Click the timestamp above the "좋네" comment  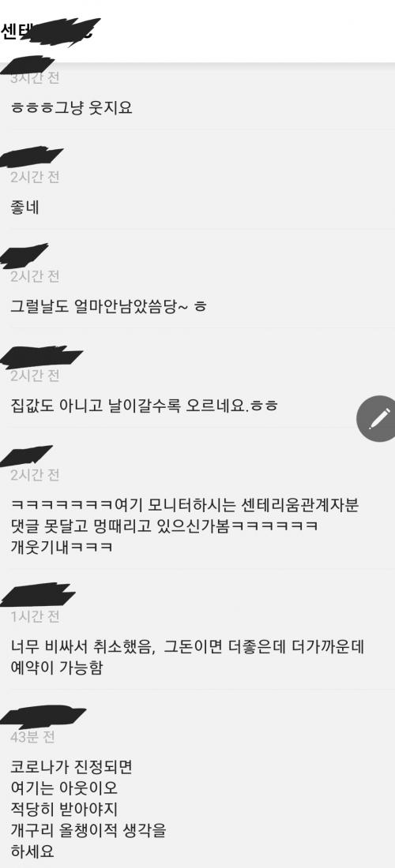point(35,177)
